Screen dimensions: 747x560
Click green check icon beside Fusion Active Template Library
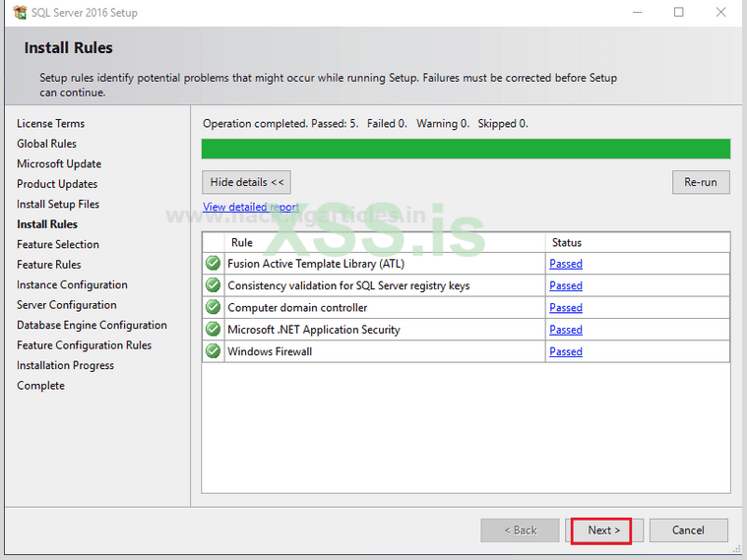(213, 263)
